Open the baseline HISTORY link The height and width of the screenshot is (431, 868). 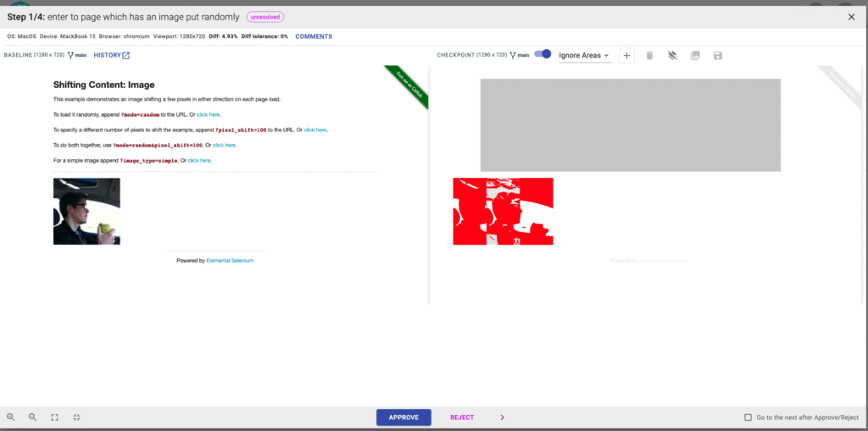111,56
